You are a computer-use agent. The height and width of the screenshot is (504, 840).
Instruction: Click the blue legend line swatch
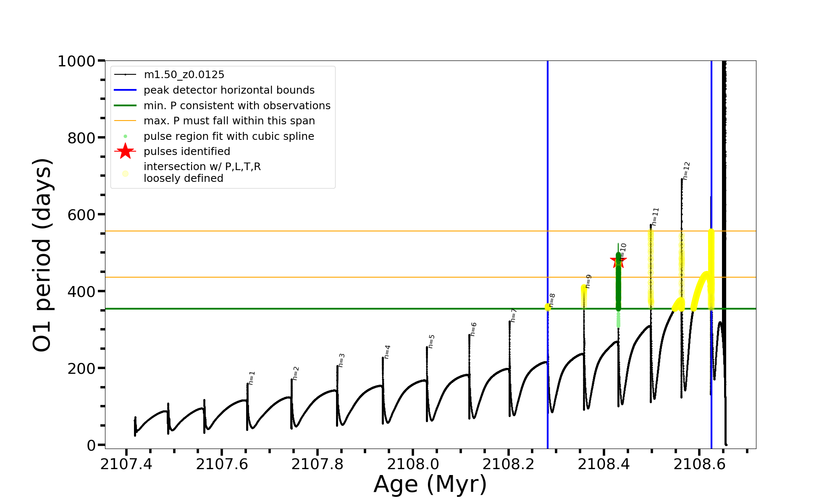[125, 90]
